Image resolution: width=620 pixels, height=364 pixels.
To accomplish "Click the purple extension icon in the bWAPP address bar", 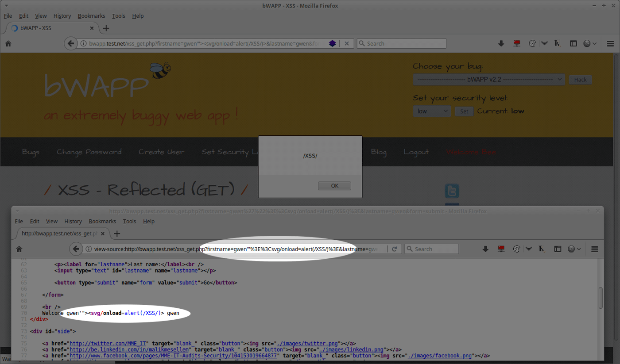I will [x=332, y=44].
